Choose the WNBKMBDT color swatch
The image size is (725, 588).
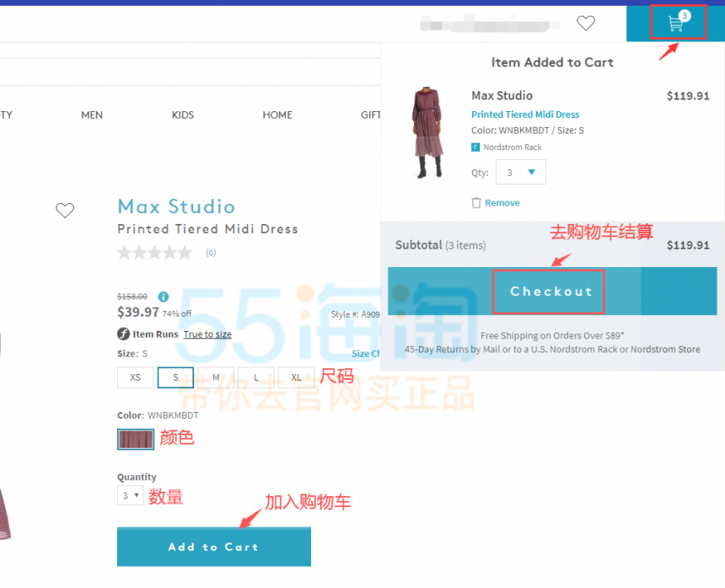click(136, 439)
